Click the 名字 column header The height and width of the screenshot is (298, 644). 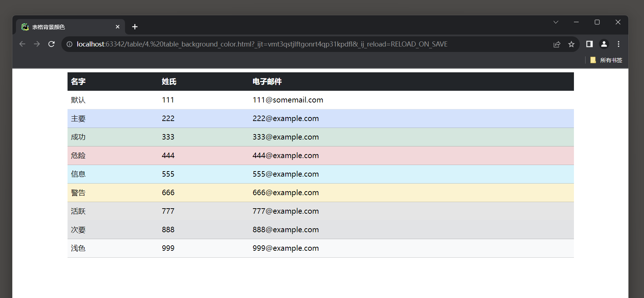pos(113,81)
